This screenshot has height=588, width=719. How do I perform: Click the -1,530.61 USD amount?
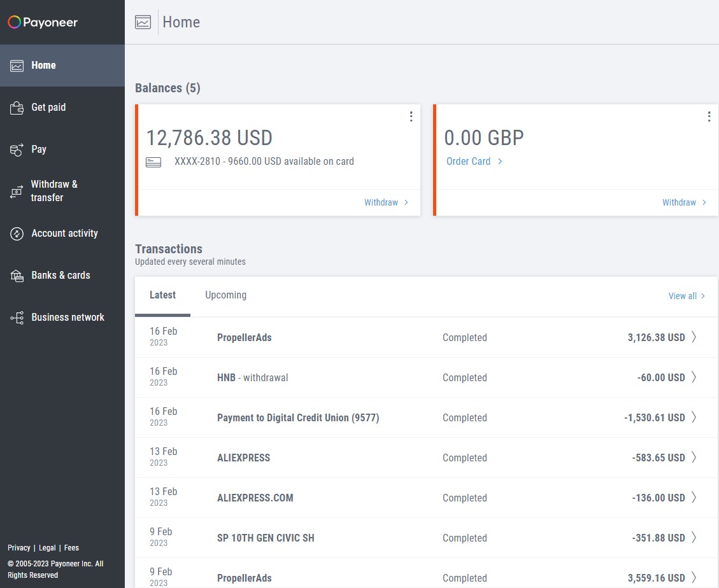[654, 418]
